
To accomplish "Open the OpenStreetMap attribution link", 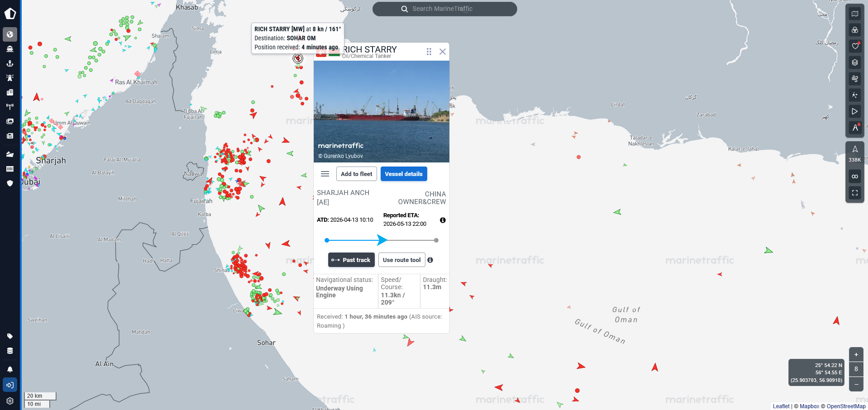I will [x=846, y=406].
